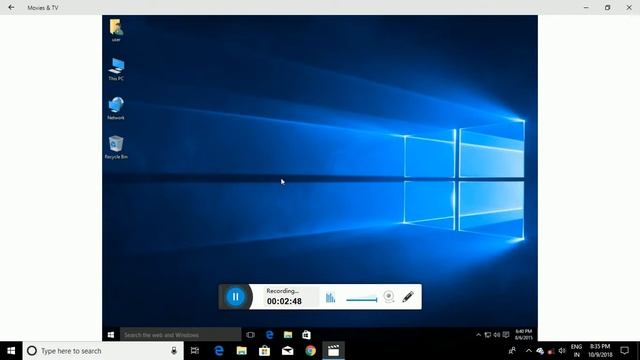
Task: Pause the recording with the blue pause button
Action: click(x=236, y=297)
